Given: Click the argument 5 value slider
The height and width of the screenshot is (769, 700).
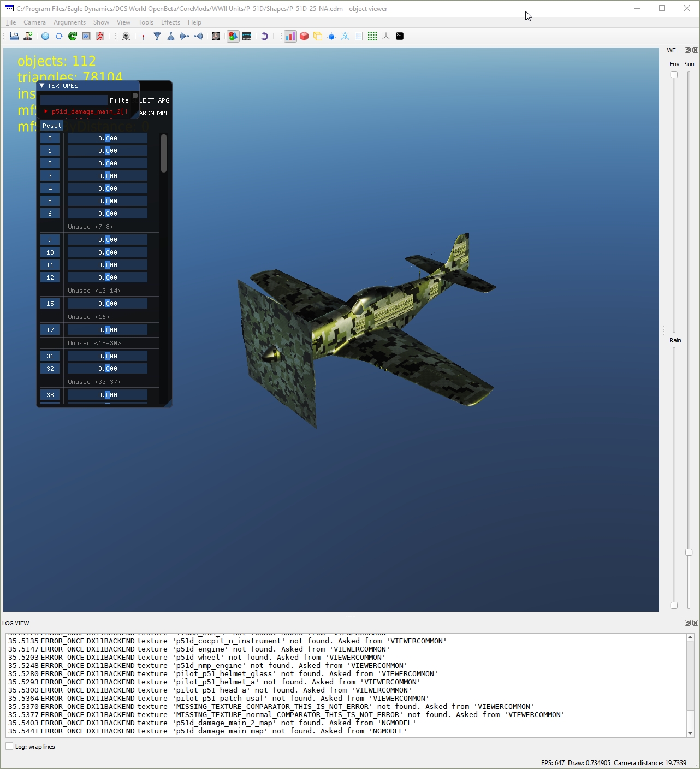Looking at the screenshot, I should (108, 201).
